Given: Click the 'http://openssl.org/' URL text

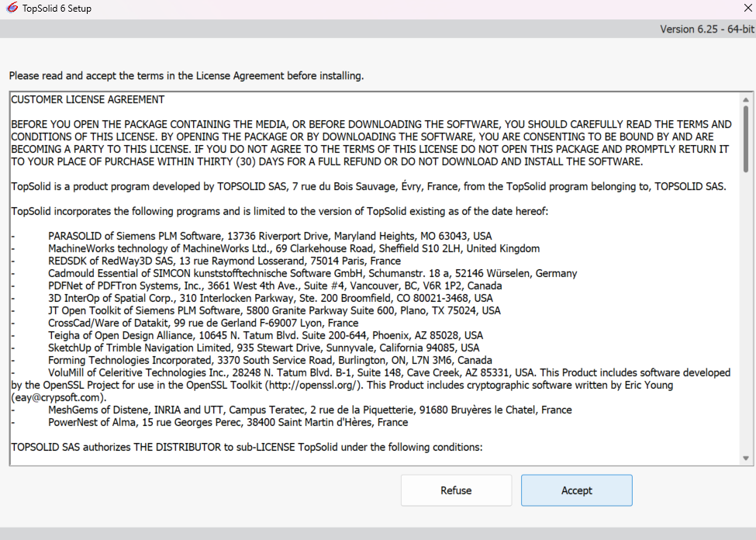Looking at the screenshot, I should click(x=313, y=385).
